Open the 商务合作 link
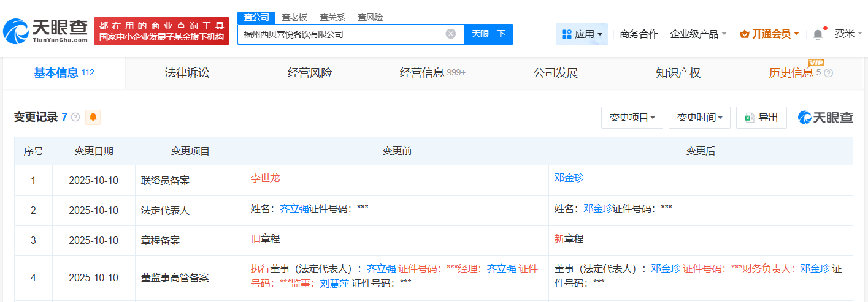Viewport: 868px width, 302px height. tap(639, 34)
